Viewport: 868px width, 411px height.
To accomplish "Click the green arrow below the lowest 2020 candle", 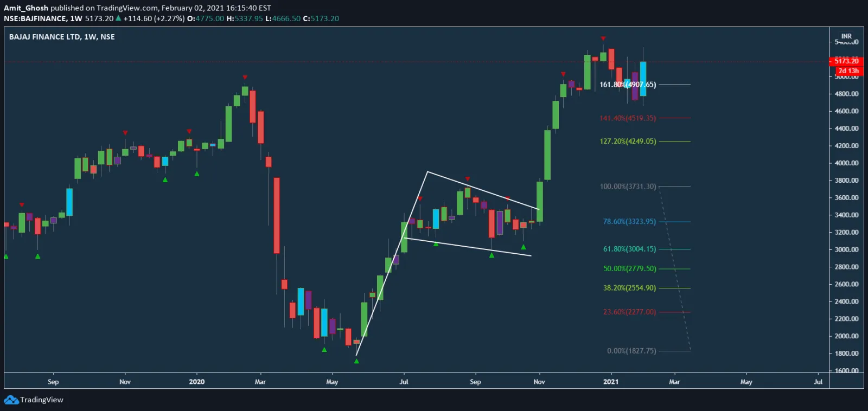I will (356, 361).
